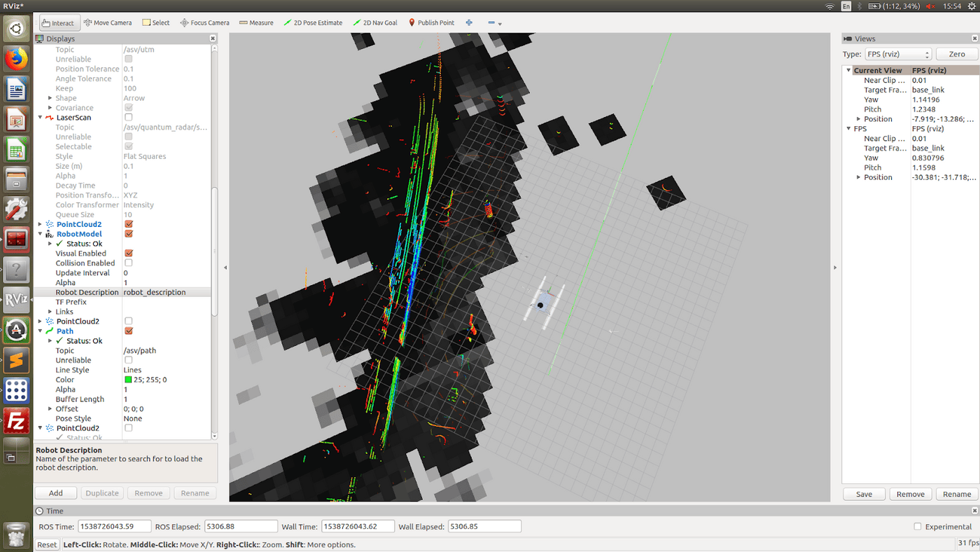The height and width of the screenshot is (552, 980).
Task: Pick the Measure tool
Action: point(256,22)
